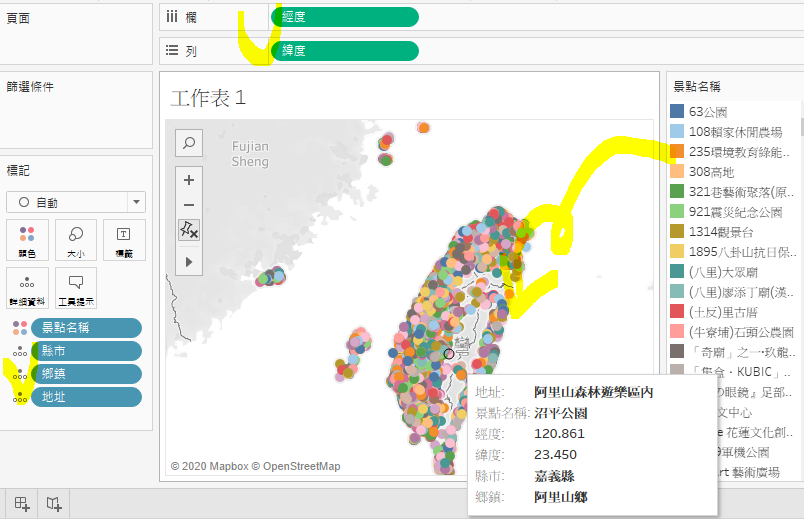Viewport: 804px width, 519px height.
Task: Open the 大小 size marks card
Action: (x=76, y=240)
